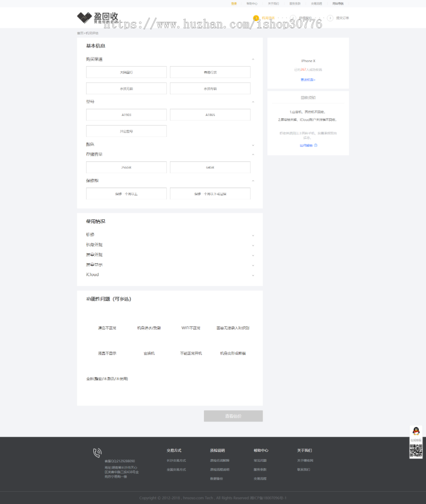This screenshot has height=504, width=426.
Task: Expand the 机身外观 row chevron
Action: click(x=253, y=245)
